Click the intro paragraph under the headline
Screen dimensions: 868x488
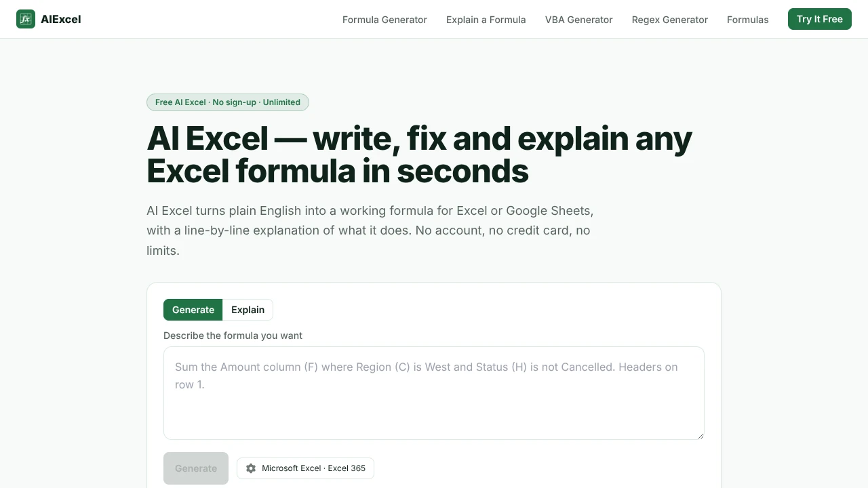[370, 230]
